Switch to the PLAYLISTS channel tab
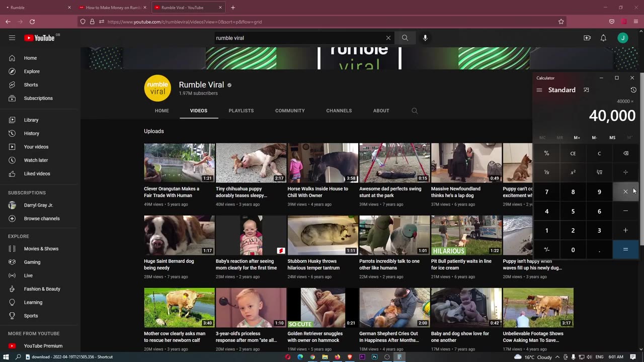This screenshot has width=644, height=362. click(x=241, y=111)
